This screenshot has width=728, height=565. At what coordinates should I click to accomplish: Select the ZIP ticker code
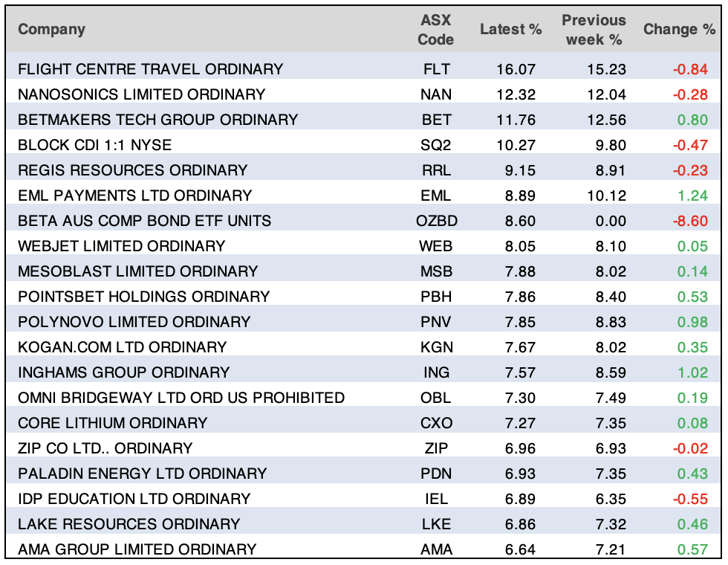[435, 448]
